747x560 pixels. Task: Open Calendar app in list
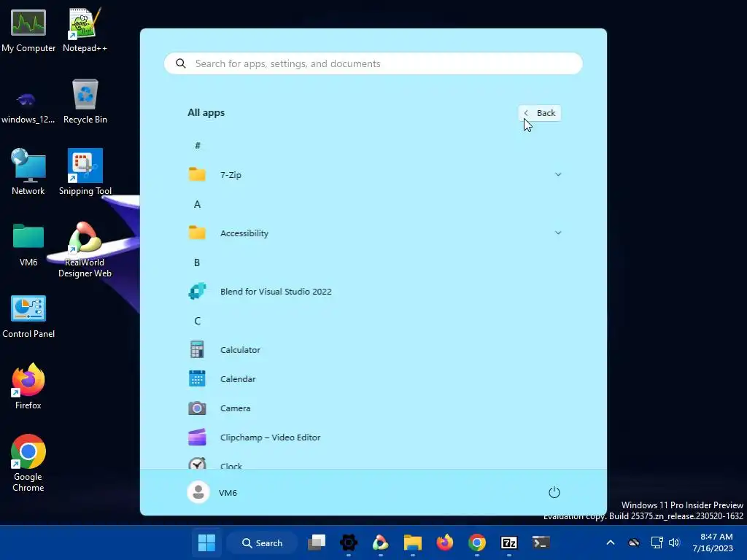(x=374, y=379)
